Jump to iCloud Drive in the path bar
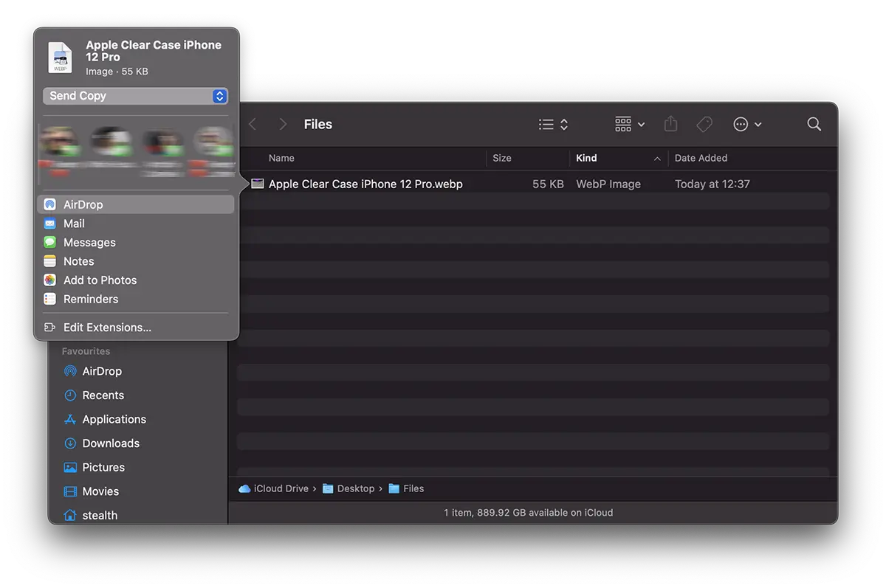This screenshot has height=588, width=886. pyautogui.click(x=274, y=488)
